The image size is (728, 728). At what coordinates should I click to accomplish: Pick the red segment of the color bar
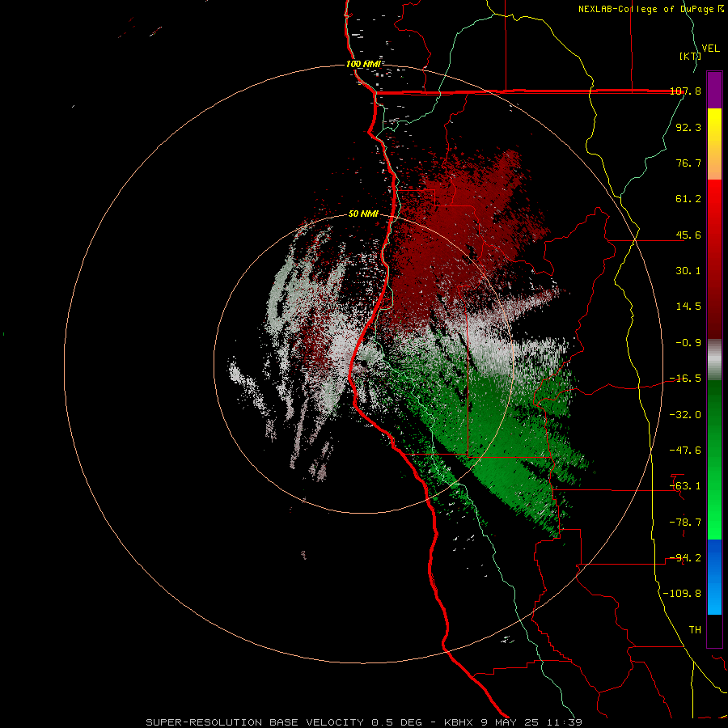[x=714, y=259]
